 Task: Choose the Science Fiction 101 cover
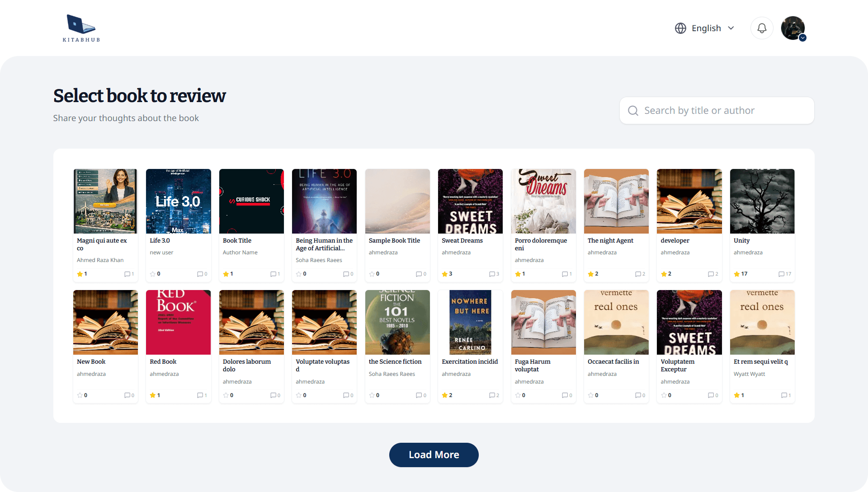pyautogui.click(x=397, y=322)
